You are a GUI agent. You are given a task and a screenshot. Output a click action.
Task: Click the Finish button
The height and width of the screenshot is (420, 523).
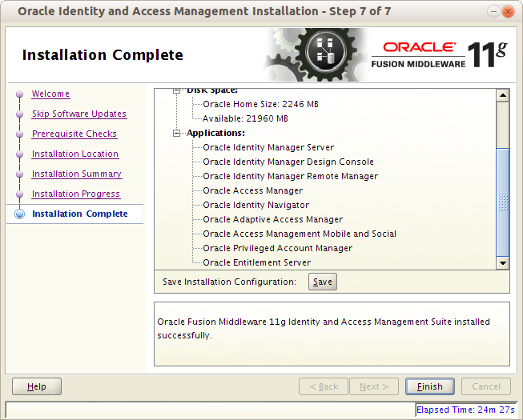429,386
